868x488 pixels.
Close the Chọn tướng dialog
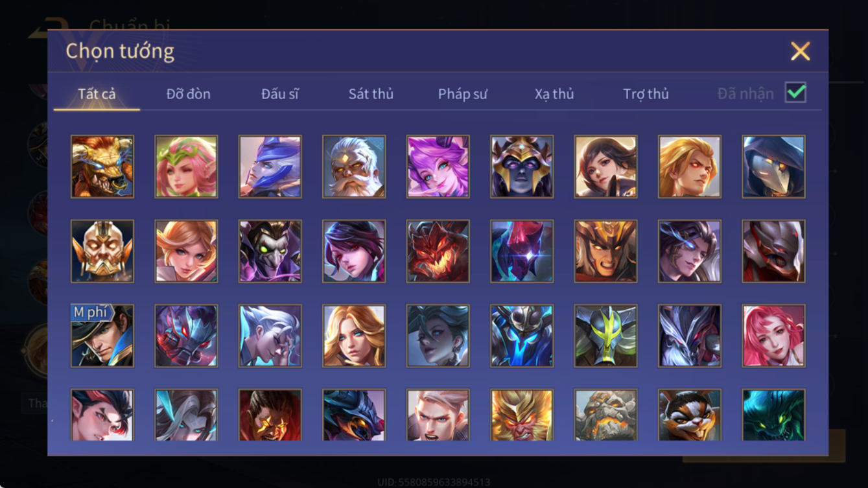pyautogui.click(x=800, y=51)
